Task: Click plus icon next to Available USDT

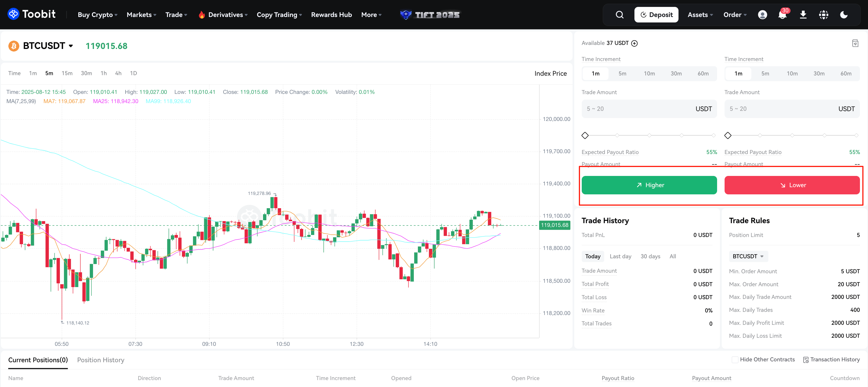Action: (634, 43)
